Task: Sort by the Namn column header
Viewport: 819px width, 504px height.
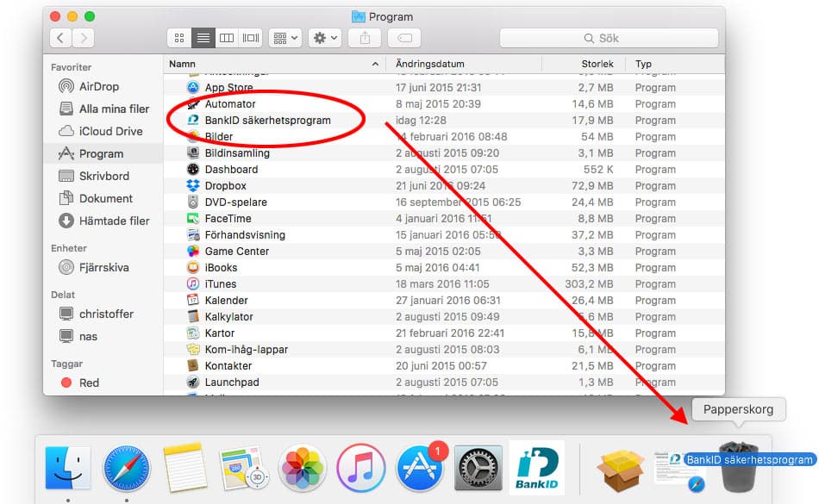Action: 275,64
